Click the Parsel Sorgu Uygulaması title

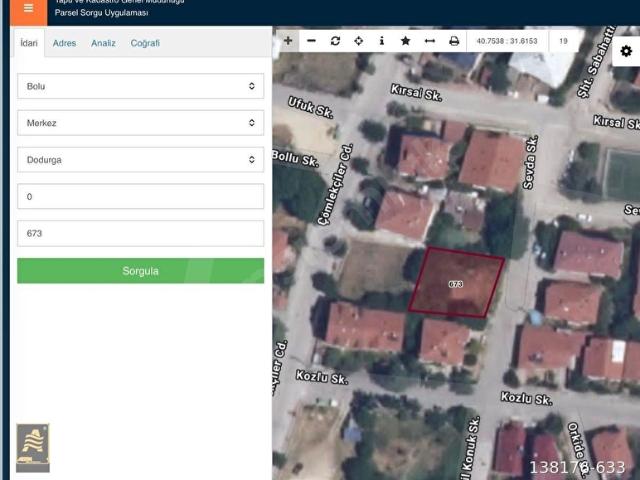(x=102, y=13)
